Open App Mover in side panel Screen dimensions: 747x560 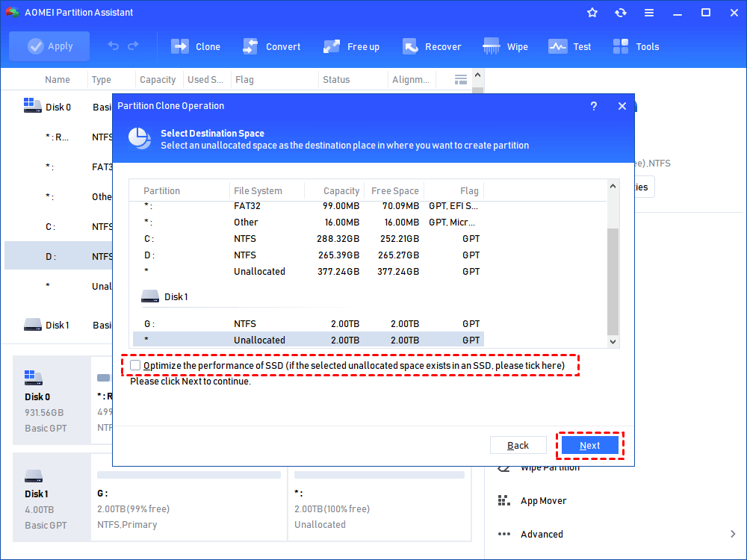tap(533, 500)
